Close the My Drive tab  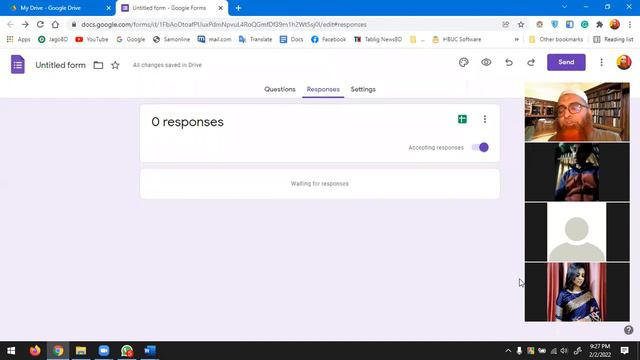pos(109,8)
